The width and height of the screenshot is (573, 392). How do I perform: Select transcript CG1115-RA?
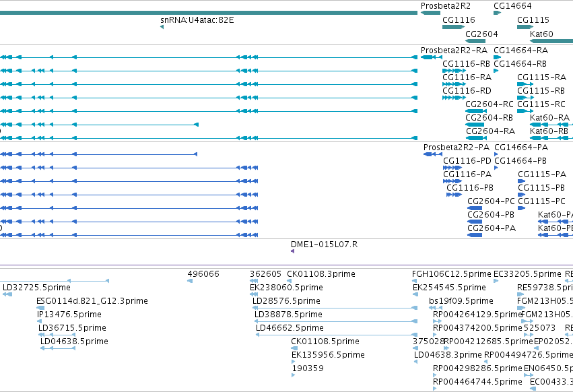point(525,84)
